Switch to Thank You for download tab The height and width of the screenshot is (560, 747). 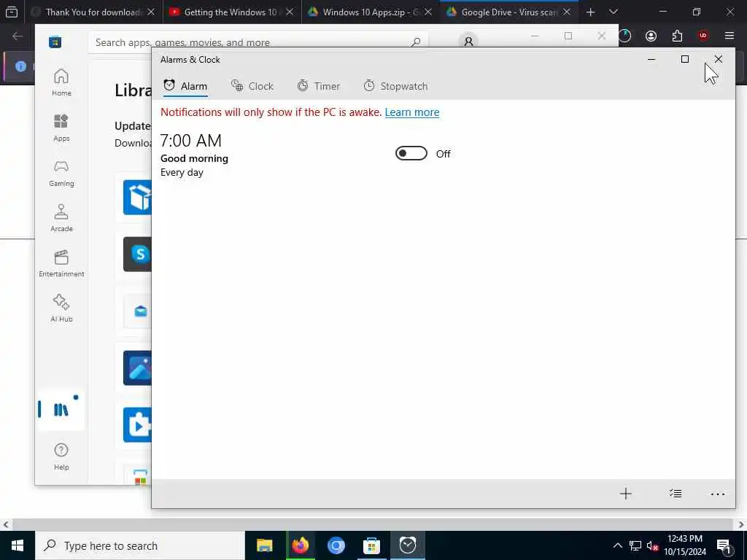click(x=93, y=12)
